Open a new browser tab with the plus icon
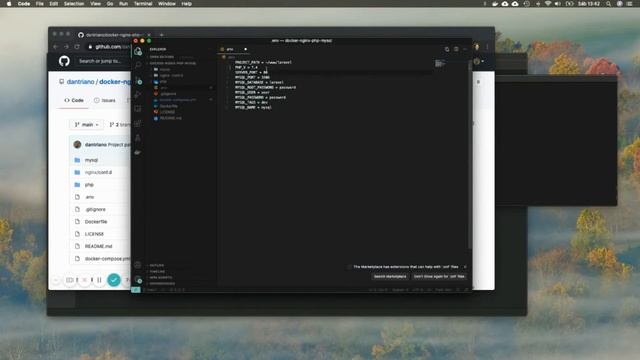 click(x=162, y=35)
